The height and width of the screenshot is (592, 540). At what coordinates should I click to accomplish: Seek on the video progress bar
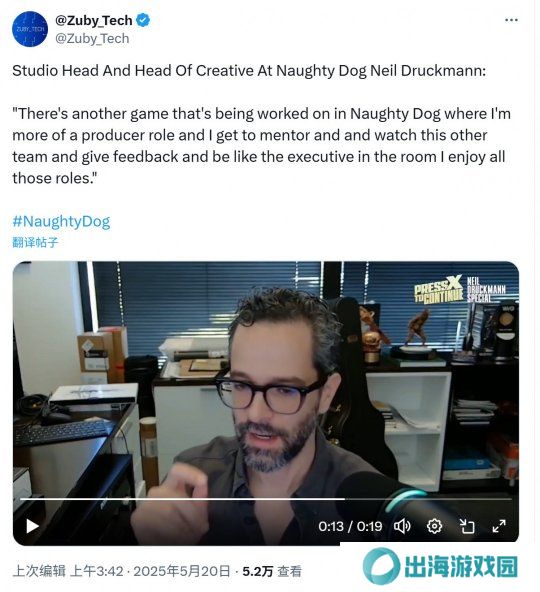(x=265, y=499)
